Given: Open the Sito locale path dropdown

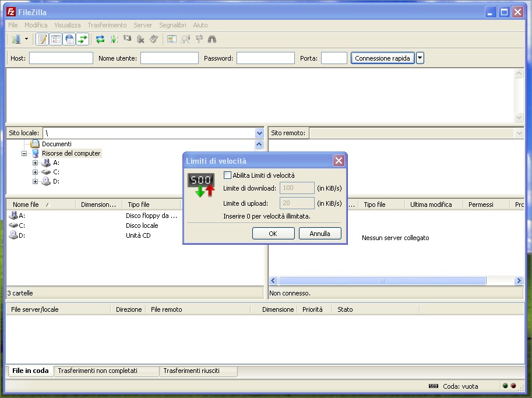Looking at the screenshot, I should point(259,133).
